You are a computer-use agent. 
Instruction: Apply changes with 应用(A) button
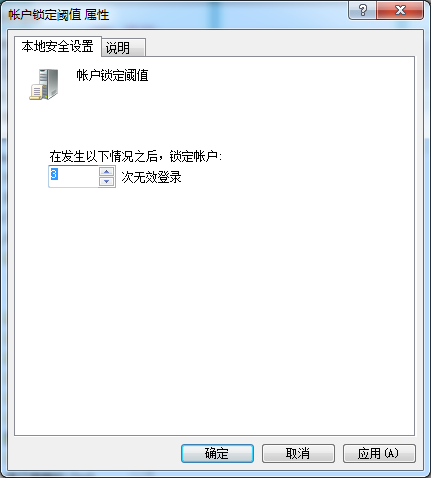(379, 453)
